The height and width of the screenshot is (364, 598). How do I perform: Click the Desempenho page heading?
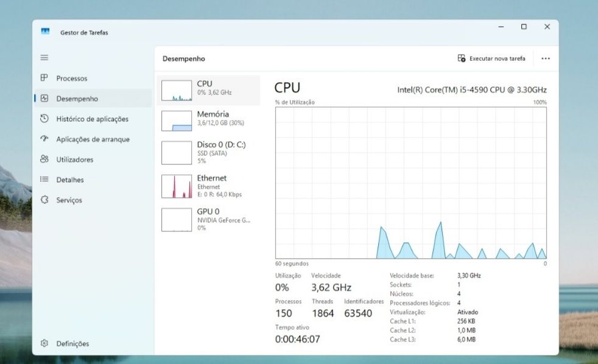click(x=184, y=58)
